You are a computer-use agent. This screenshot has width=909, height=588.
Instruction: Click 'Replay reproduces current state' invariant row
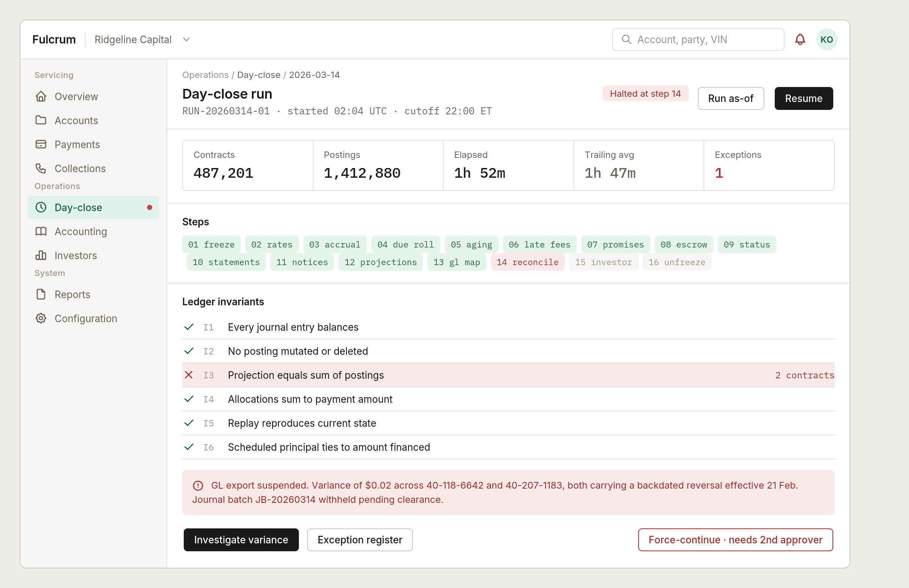(x=508, y=423)
